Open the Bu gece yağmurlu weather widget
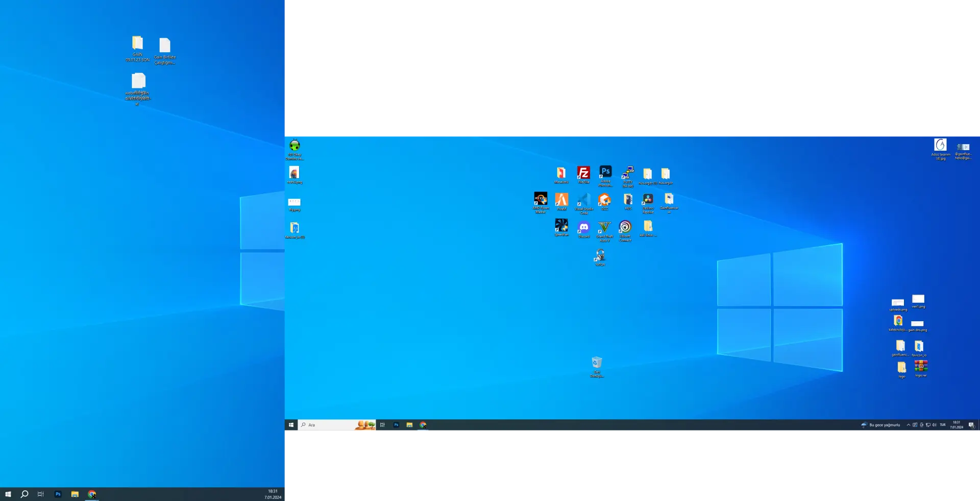This screenshot has width=980, height=501. pyautogui.click(x=880, y=425)
